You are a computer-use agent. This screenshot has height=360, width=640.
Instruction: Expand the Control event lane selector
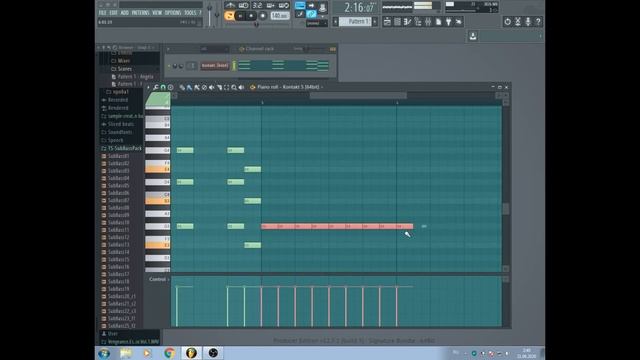tap(159, 280)
